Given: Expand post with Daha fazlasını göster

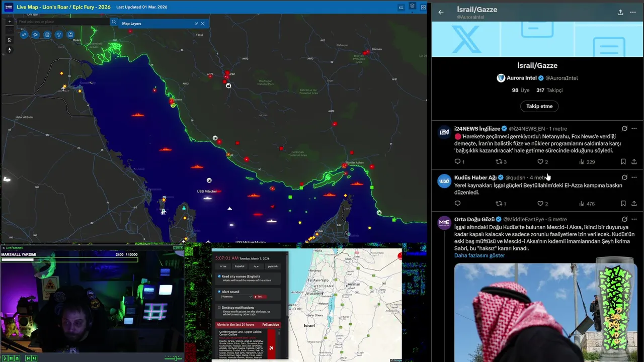Looking at the screenshot, I should [x=479, y=255].
